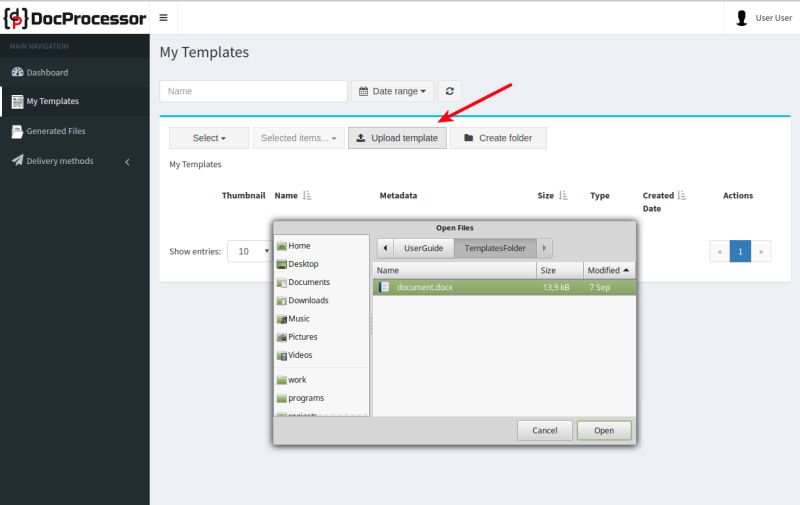Click the next page pagination arrow
The width and height of the screenshot is (800, 505).
tap(761, 251)
